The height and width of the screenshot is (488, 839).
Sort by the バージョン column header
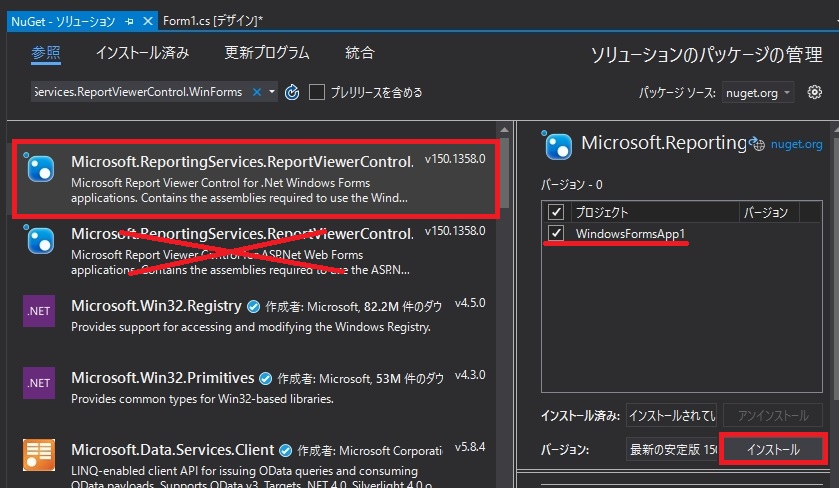click(769, 212)
